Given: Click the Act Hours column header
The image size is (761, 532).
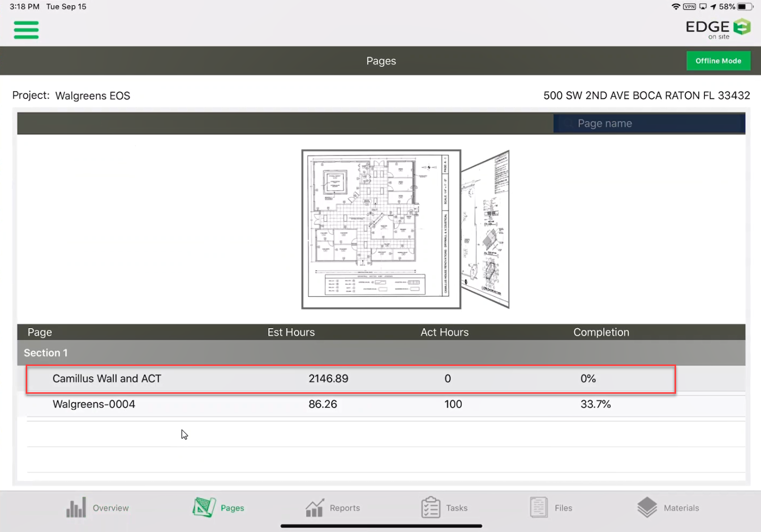Looking at the screenshot, I should pyautogui.click(x=444, y=332).
